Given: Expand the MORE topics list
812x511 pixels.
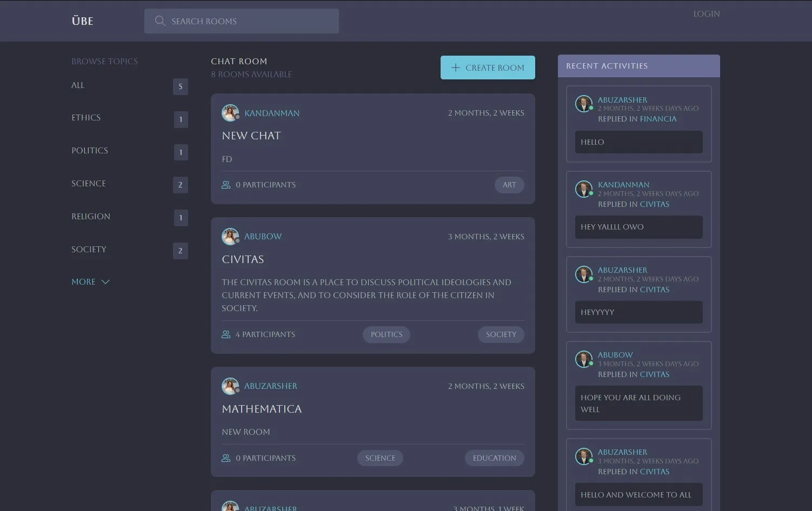Looking at the screenshot, I should tap(90, 281).
